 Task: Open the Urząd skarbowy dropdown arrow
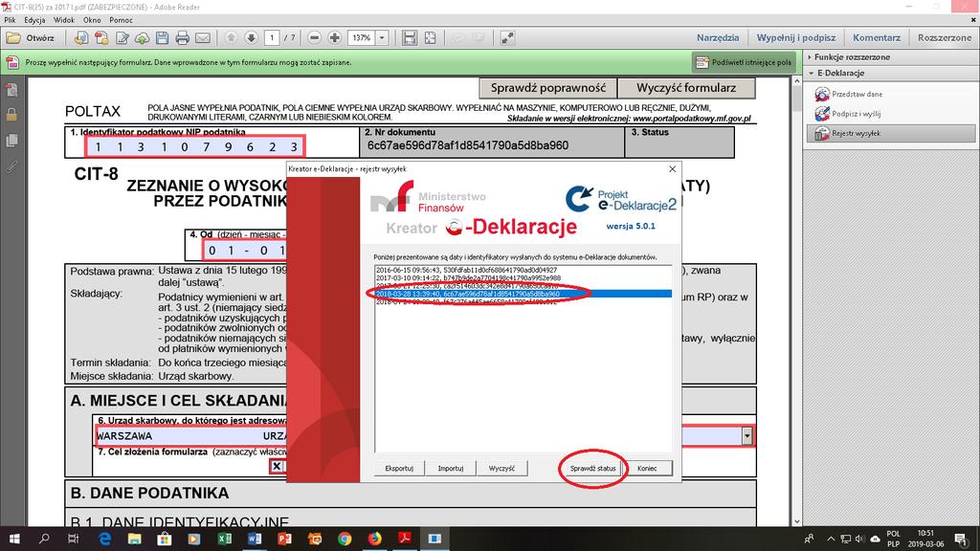click(x=746, y=436)
